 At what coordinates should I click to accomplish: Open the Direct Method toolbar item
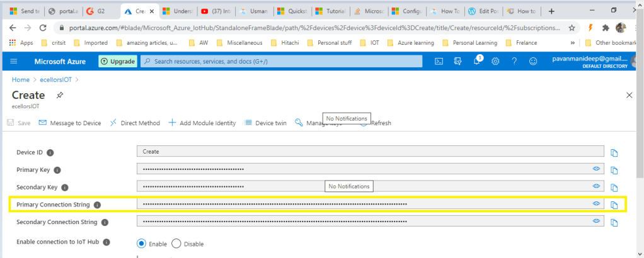coord(135,123)
